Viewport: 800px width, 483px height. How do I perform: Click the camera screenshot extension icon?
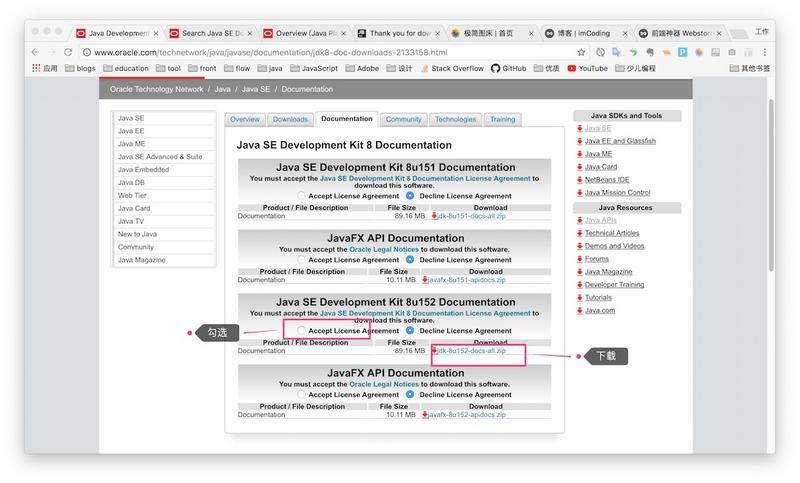(x=732, y=52)
